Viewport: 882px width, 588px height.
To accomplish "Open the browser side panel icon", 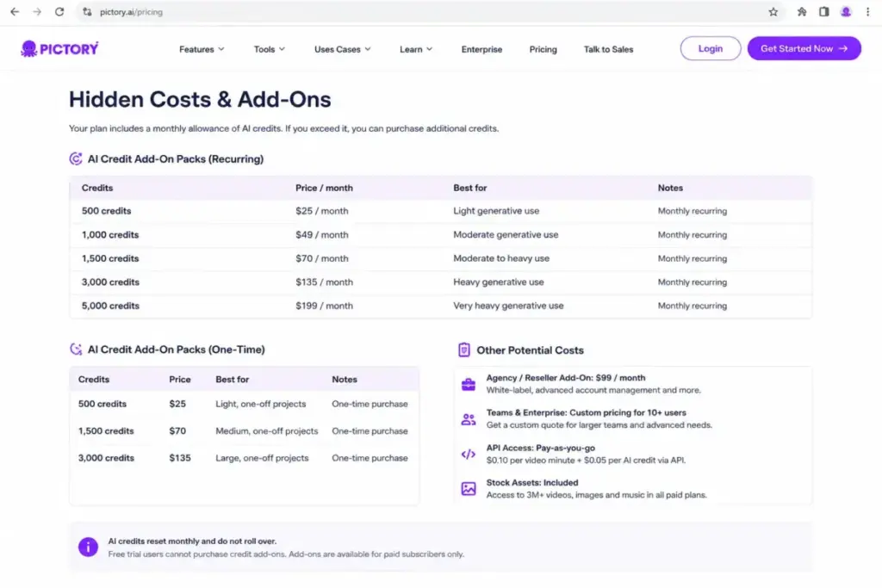I will (x=823, y=12).
